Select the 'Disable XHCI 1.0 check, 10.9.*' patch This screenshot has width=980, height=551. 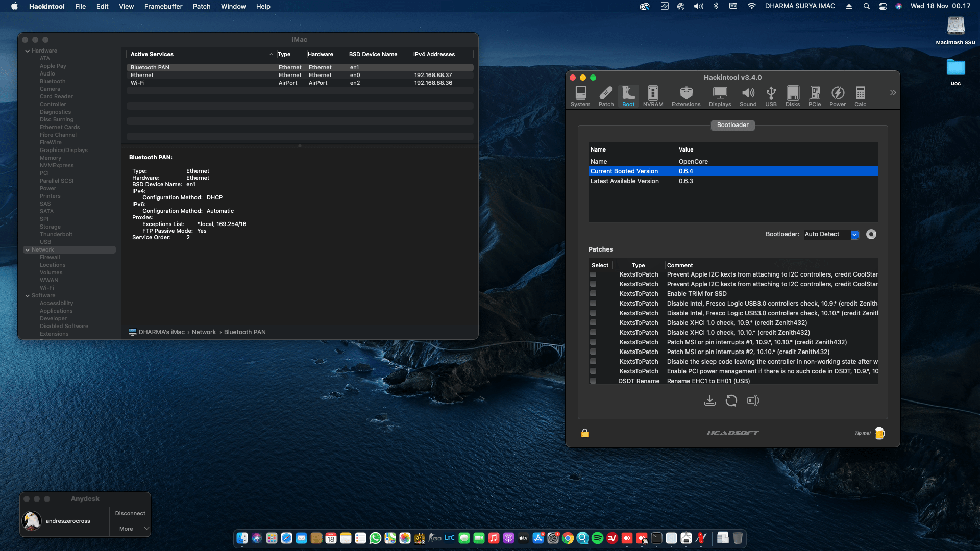coord(593,322)
